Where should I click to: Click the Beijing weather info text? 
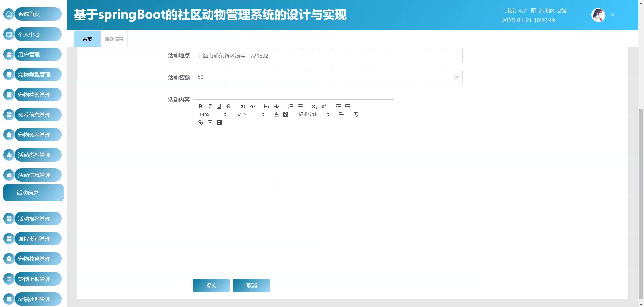[536, 11]
